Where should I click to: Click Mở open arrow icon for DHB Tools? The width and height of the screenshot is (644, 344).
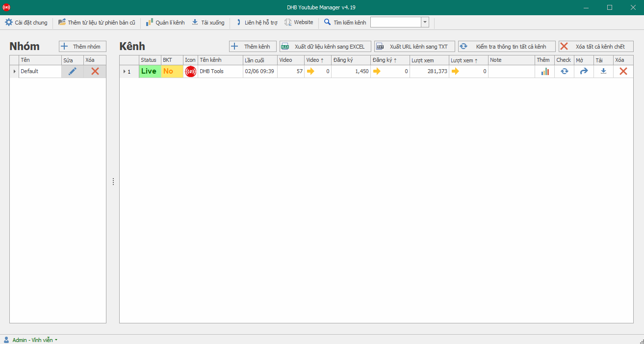click(584, 71)
